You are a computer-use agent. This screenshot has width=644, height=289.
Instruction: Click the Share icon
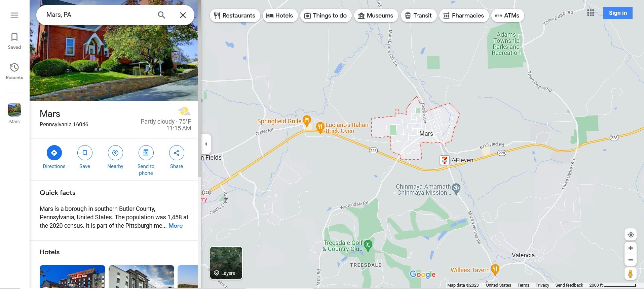[x=177, y=153]
